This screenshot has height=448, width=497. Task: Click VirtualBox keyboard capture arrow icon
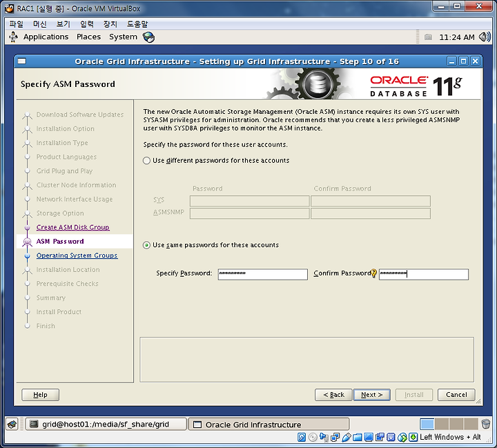click(x=413, y=437)
